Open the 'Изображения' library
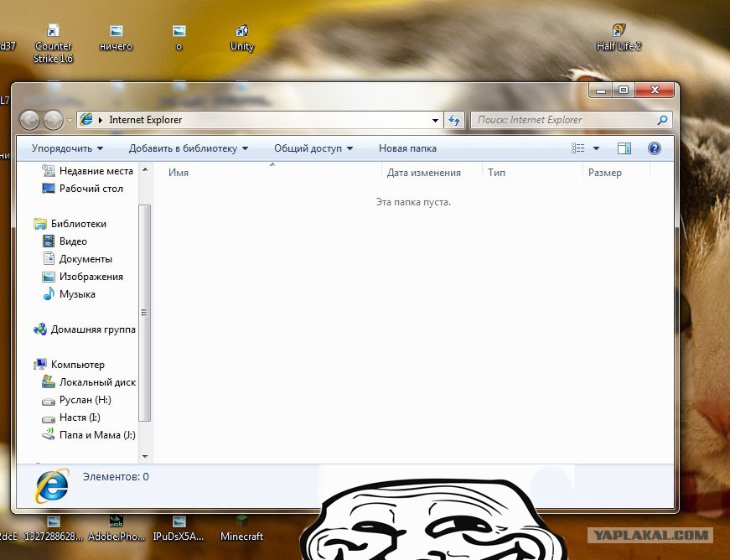Viewport: 730px width, 560px height. [82, 277]
